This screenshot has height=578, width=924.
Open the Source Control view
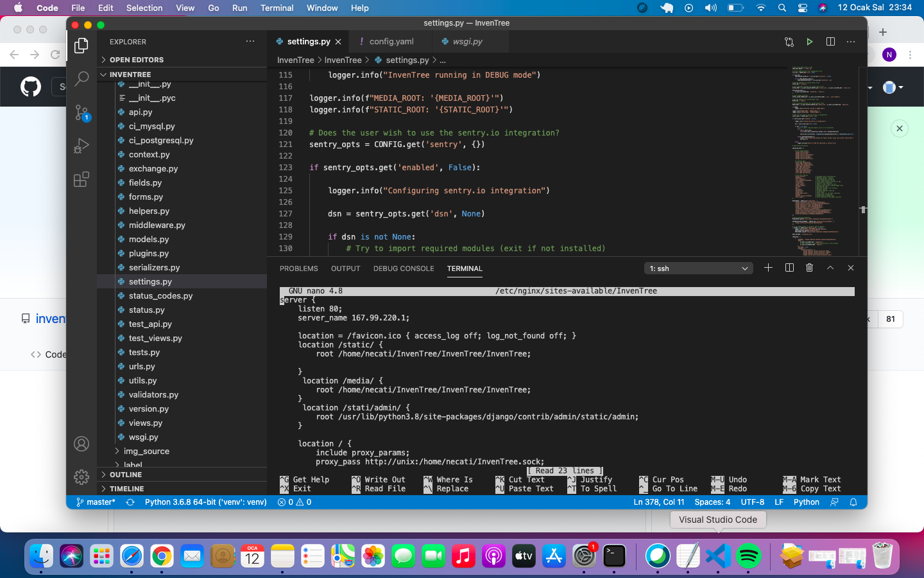[81, 112]
